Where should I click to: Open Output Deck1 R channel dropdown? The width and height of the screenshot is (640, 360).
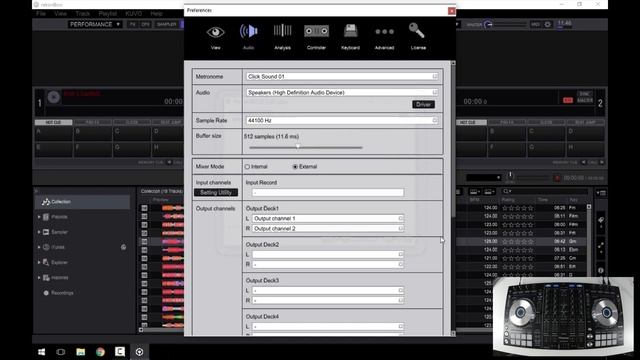(328, 229)
